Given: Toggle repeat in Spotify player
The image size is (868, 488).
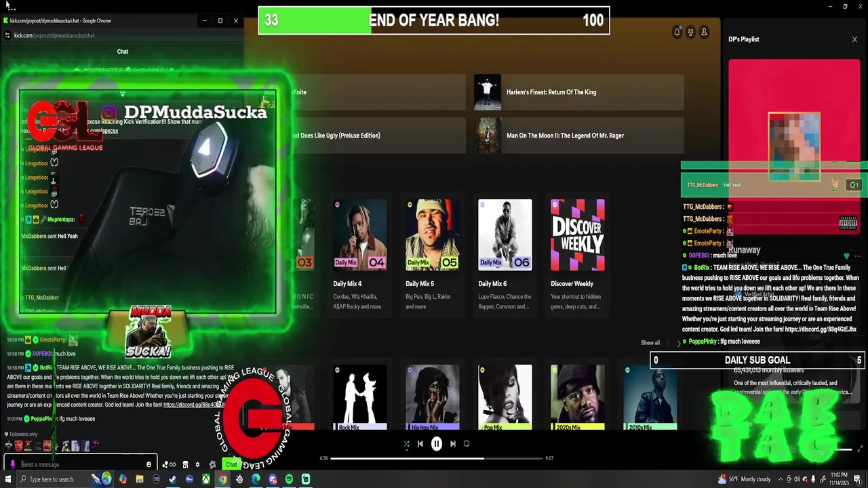Looking at the screenshot, I should pos(467,444).
